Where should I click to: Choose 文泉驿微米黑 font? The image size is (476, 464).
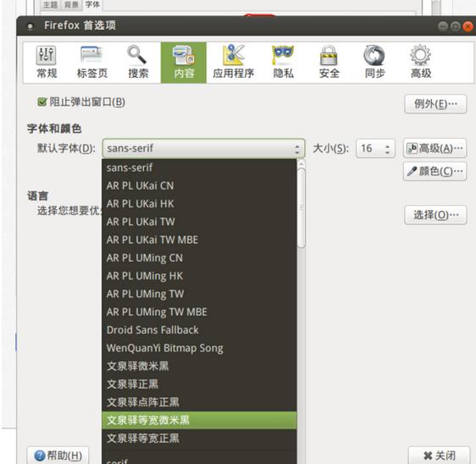pos(199,366)
